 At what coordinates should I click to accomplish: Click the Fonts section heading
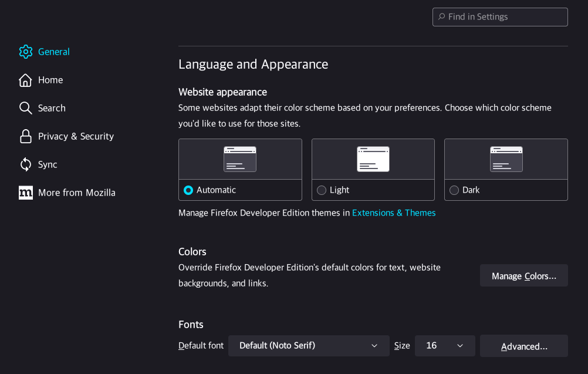pos(191,325)
